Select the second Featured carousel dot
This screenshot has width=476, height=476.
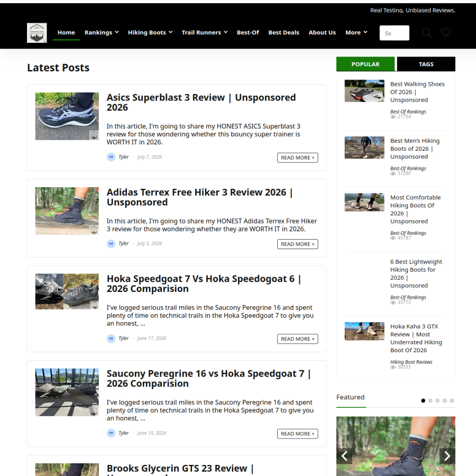click(x=430, y=401)
